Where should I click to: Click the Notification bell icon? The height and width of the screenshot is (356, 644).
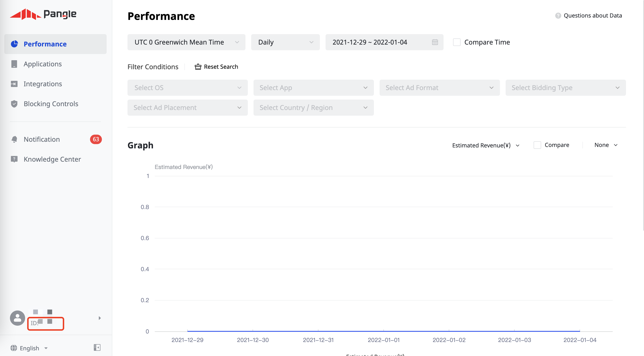click(14, 139)
